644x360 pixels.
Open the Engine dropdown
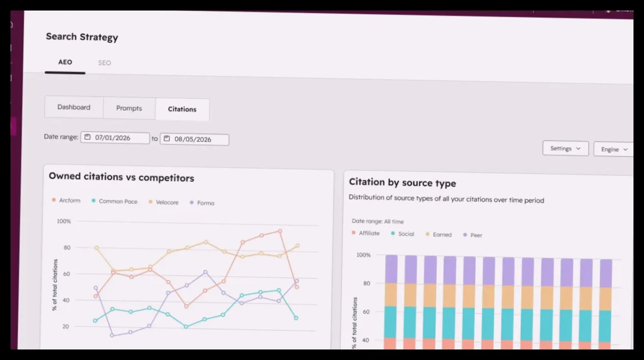[614, 150]
